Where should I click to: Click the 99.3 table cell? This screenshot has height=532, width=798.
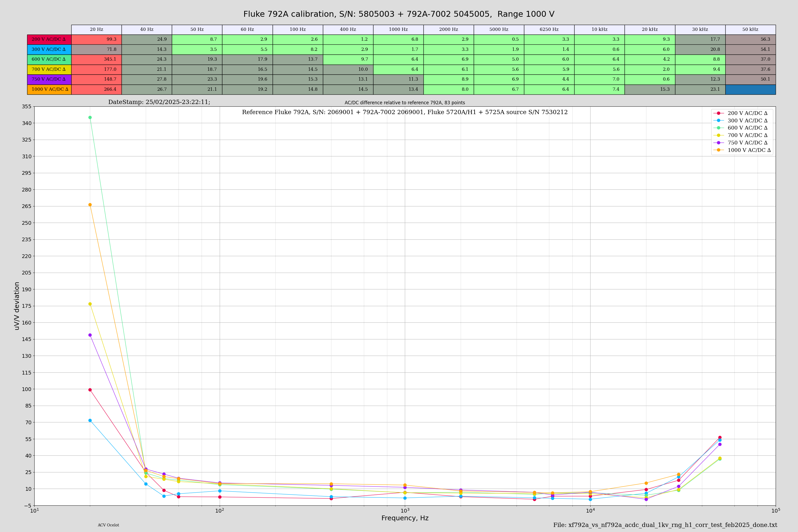(x=96, y=39)
